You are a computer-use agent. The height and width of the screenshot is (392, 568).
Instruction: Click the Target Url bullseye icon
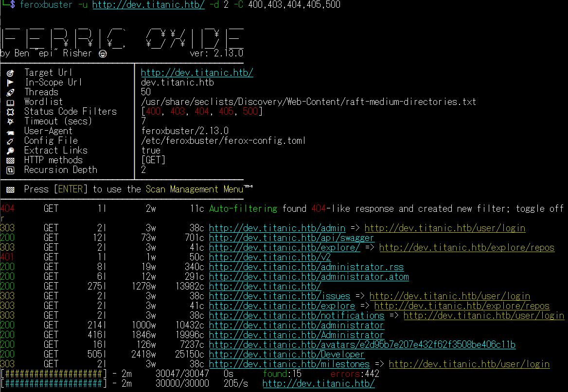(10, 73)
